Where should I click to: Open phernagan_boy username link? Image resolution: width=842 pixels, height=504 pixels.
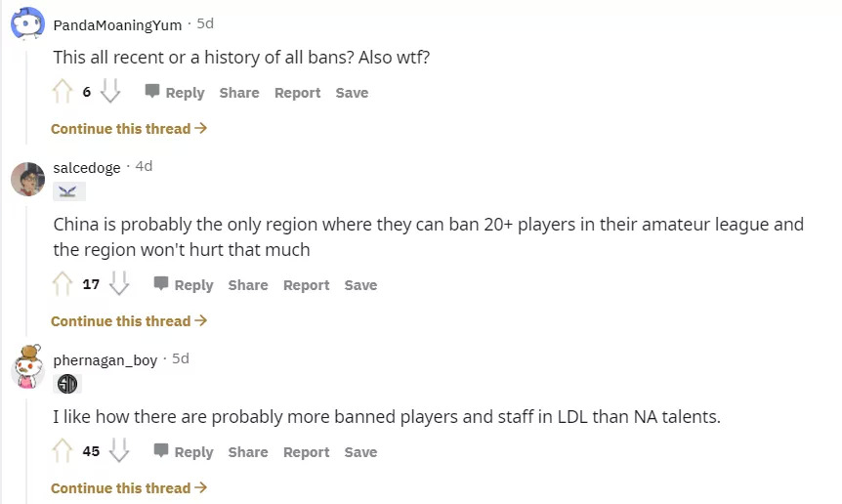pos(105,360)
